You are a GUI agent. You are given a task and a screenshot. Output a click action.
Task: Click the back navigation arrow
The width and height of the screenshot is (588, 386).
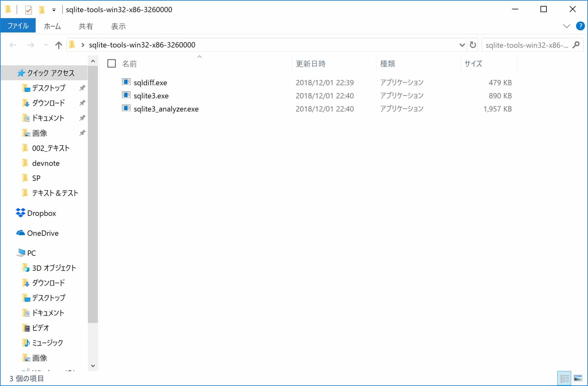click(x=13, y=45)
